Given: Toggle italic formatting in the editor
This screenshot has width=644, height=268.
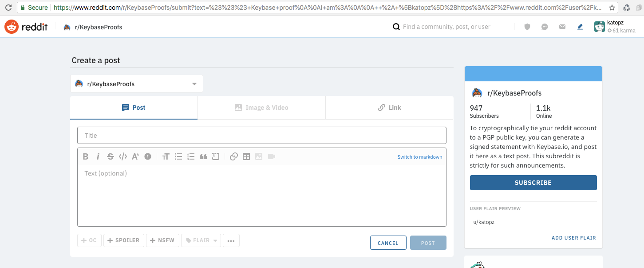Looking at the screenshot, I should tap(98, 156).
